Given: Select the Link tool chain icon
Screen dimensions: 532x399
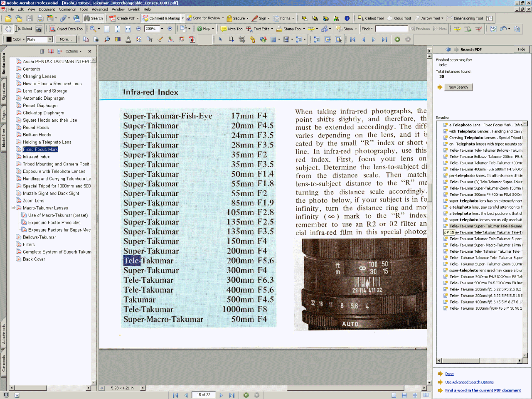Looking at the screenshot, I should click(252, 39).
